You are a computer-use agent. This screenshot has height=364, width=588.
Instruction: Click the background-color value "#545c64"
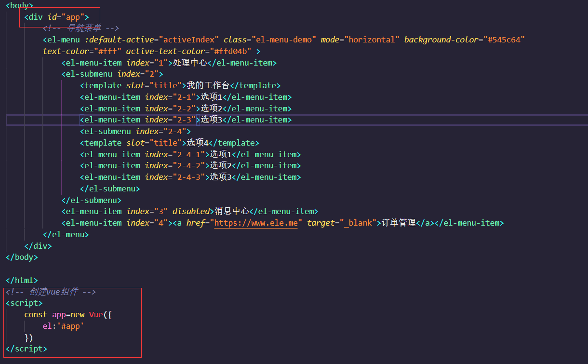[x=504, y=40]
